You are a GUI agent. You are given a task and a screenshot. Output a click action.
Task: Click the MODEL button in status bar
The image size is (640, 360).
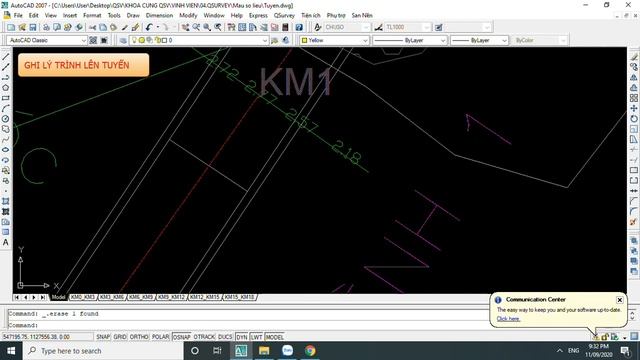[x=275, y=337]
